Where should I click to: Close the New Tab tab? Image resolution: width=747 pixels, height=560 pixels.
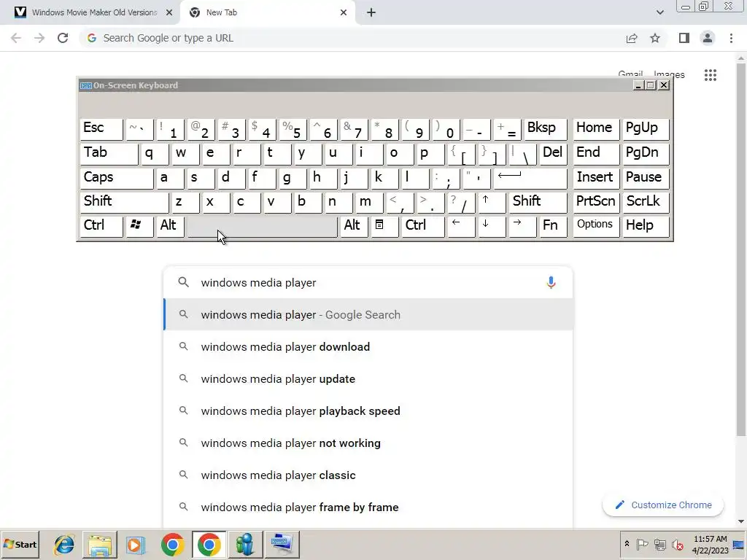pyautogui.click(x=344, y=13)
